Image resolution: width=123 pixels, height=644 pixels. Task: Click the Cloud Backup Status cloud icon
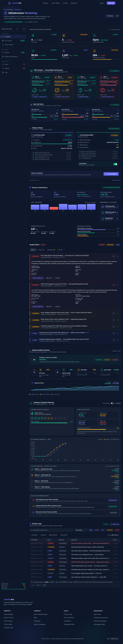[x=94, y=36]
